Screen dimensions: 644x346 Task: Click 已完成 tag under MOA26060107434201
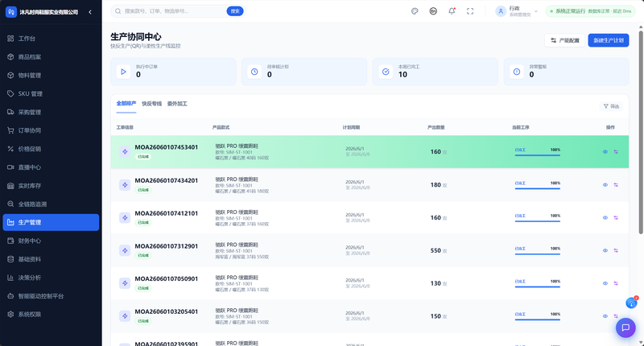pos(143,190)
